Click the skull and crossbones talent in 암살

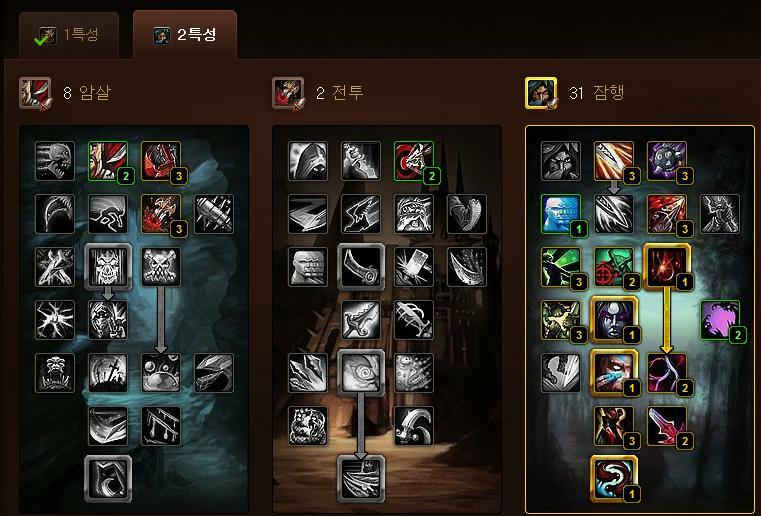click(x=161, y=267)
